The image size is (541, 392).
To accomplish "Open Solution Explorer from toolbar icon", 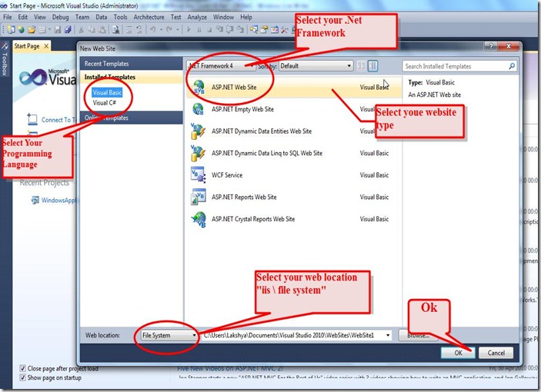I will pos(254,30).
